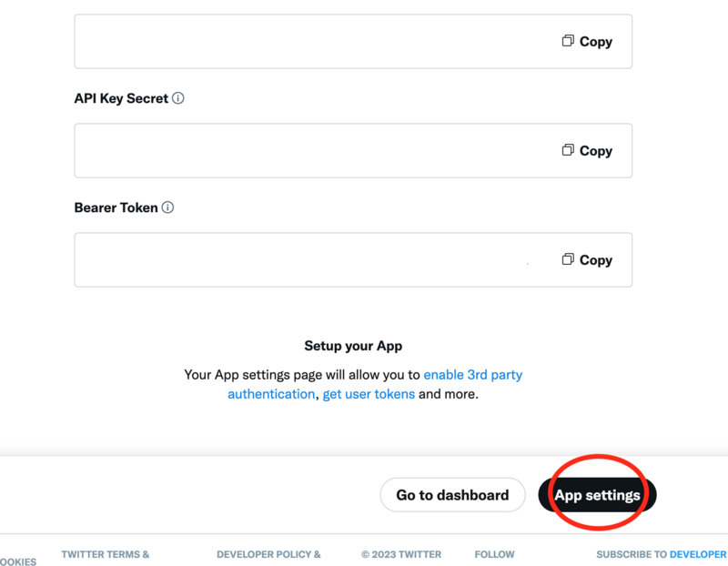Copy the Bearer Token value
Screen dimensions: 728x566
click(587, 259)
